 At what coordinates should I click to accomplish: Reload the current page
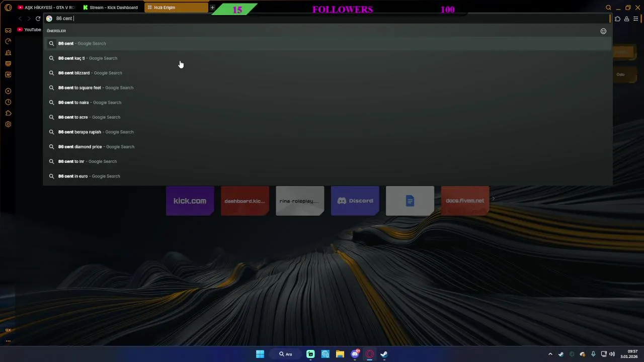(x=38, y=19)
